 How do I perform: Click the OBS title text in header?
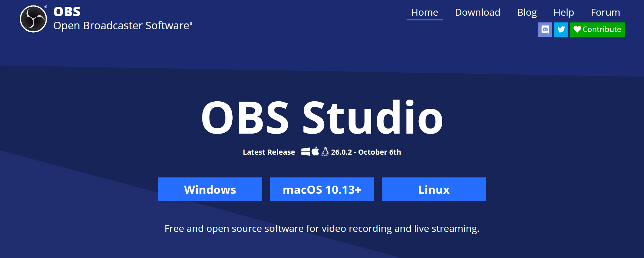(x=67, y=12)
